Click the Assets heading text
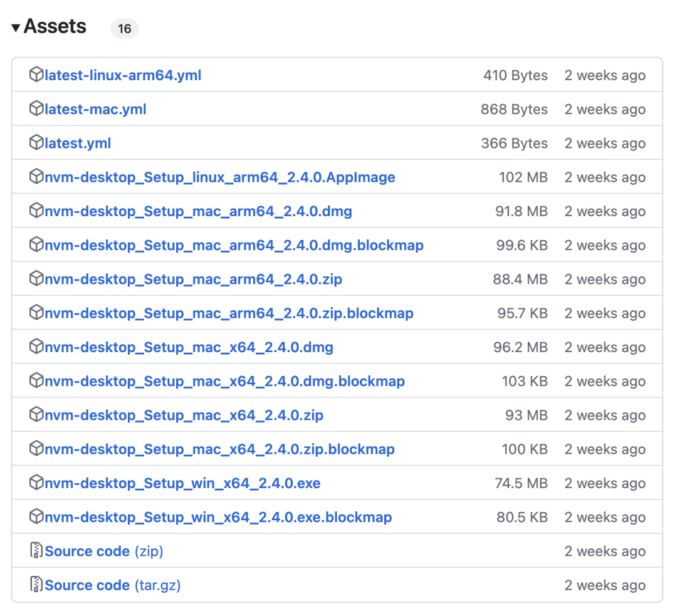Viewport: 677px width, 616px height. click(55, 27)
